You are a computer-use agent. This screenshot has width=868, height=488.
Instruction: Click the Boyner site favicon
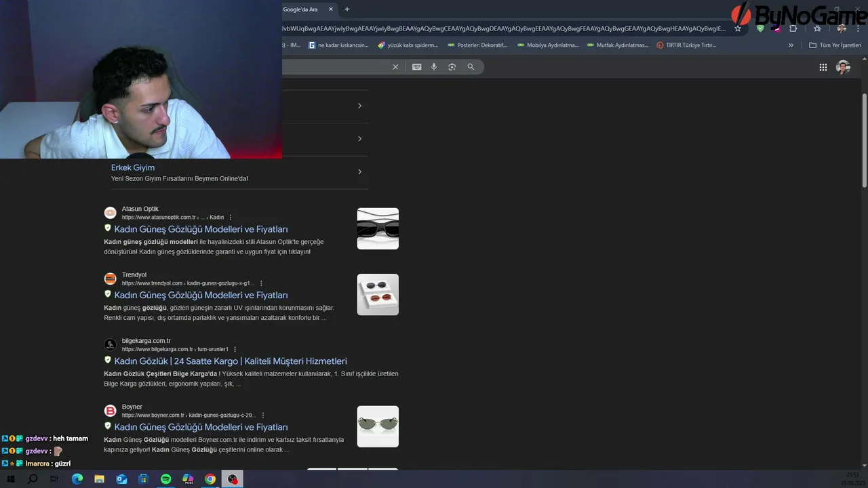[x=111, y=411]
